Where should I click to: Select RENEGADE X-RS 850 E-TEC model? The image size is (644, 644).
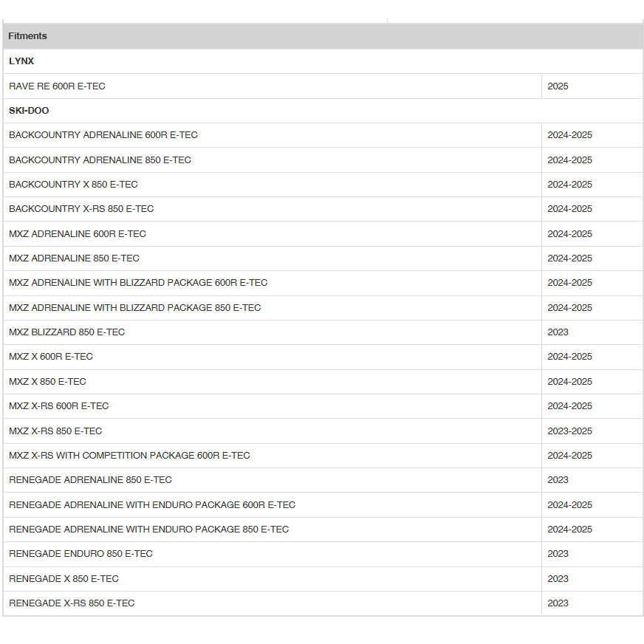point(72,603)
